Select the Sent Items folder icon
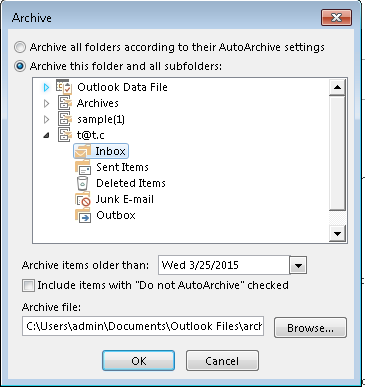365x387 pixels. [x=83, y=167]
